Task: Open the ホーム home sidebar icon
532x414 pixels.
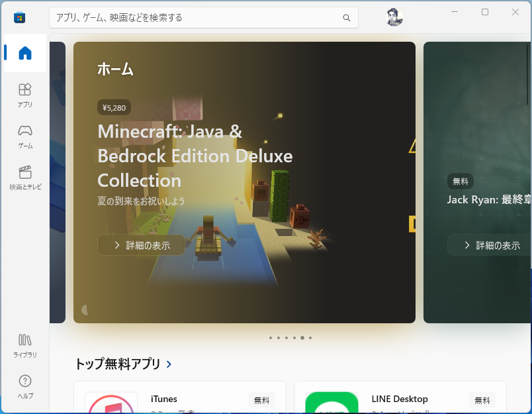Action: pyautogui.click(x=25, y=53)
